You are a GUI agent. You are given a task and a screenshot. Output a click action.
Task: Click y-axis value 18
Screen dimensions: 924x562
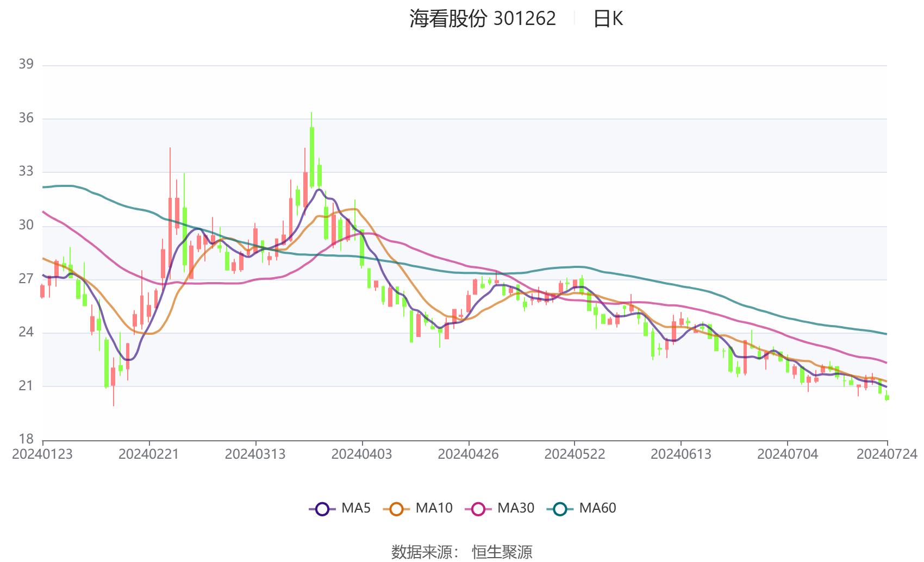(26, 439)
